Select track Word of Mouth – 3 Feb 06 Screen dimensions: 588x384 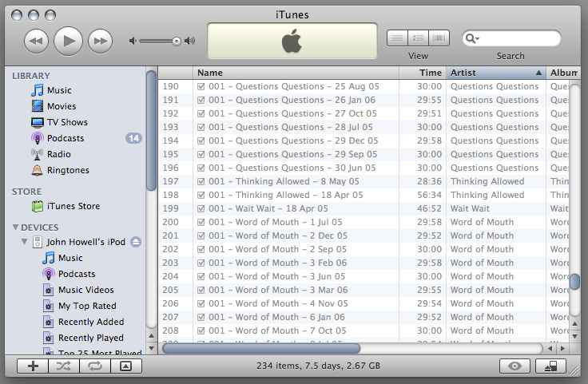pyautogui.click(x=277, y=263)
